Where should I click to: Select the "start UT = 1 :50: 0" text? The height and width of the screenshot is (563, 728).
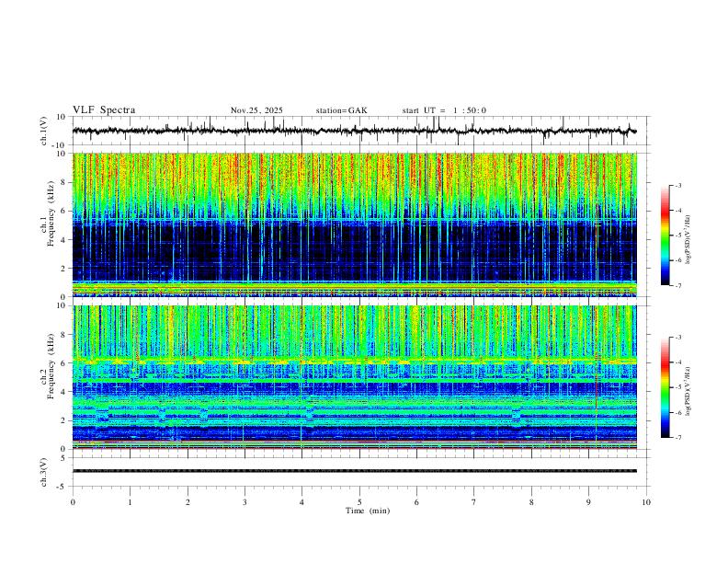coord(444,110)
